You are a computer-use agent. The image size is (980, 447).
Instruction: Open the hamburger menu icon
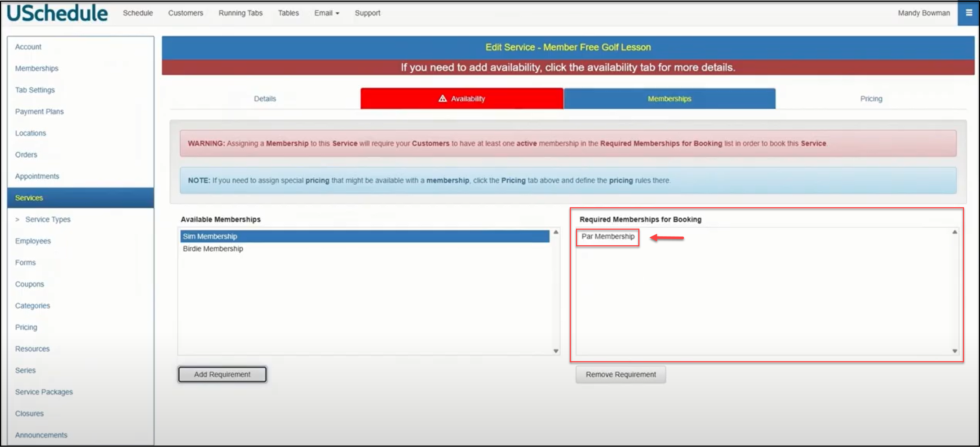(x=969, y=13)
